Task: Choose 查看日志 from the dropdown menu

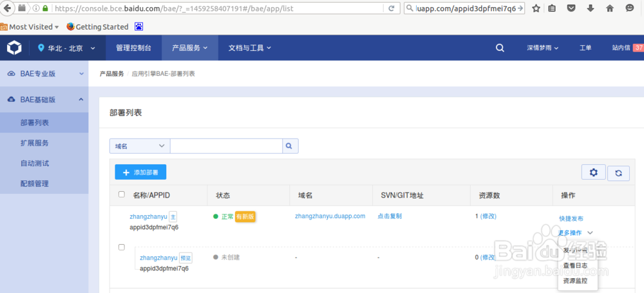Action: click(575, 265)
